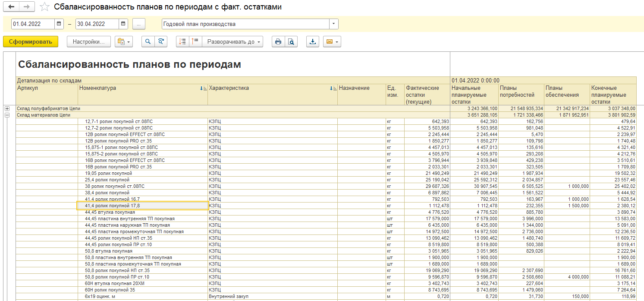The height and width of the screenshot is (301, 644).
Task: Select row 12В ролик покупной PRO ст.35
Action: click(x=119, y=141)
